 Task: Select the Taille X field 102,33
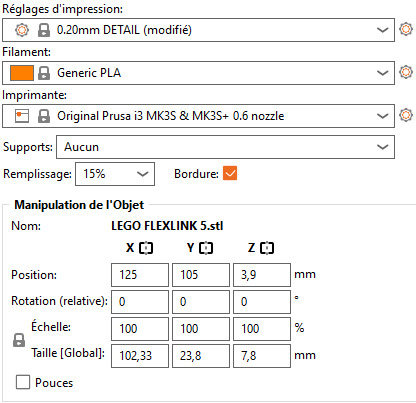click(140, 356)
